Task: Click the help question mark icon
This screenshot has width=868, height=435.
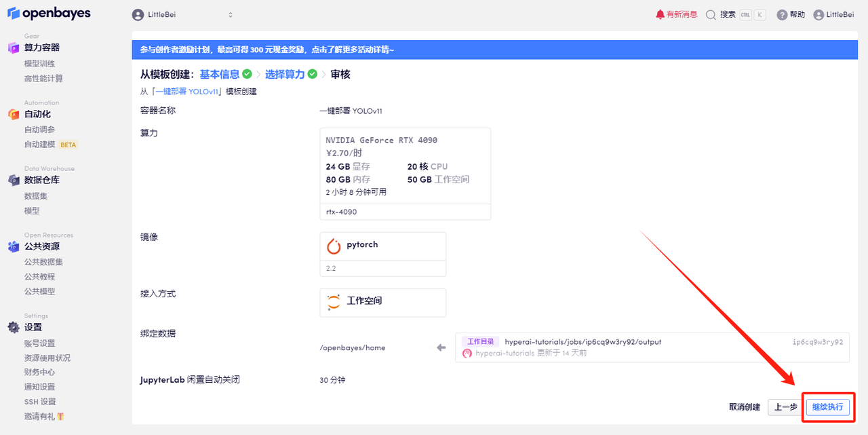Action: coord(782,15)
